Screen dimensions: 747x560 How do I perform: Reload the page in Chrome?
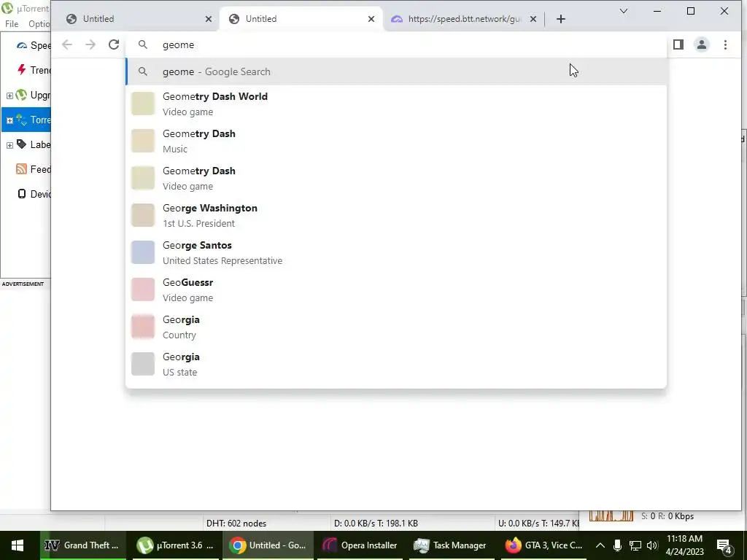pyautogui.click(x=113, y=44)
